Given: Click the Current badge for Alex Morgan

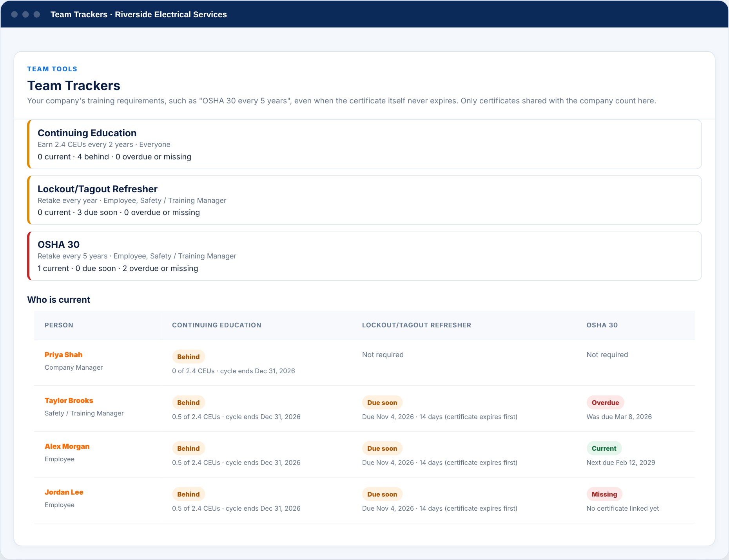Looking at the screenshot, I should pyautogui.click(x=604, y=448).
